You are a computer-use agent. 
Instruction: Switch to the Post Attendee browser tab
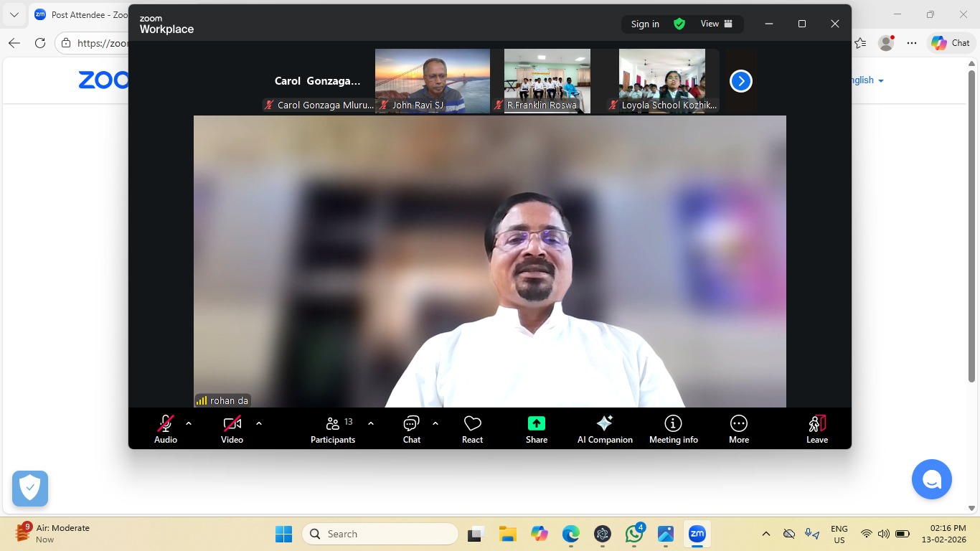(x=79, y=14)
